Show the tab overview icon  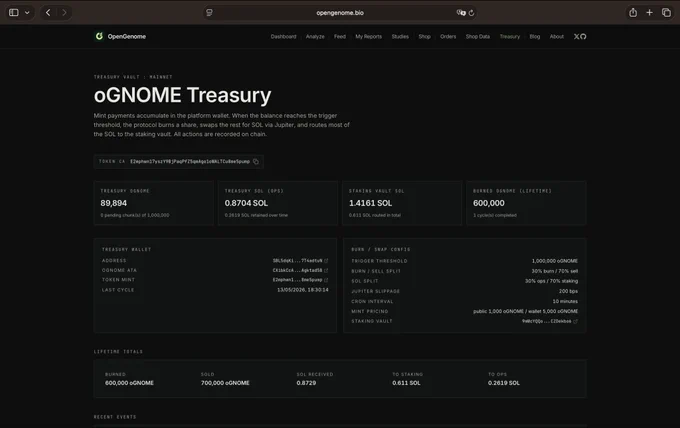point(666,13)
